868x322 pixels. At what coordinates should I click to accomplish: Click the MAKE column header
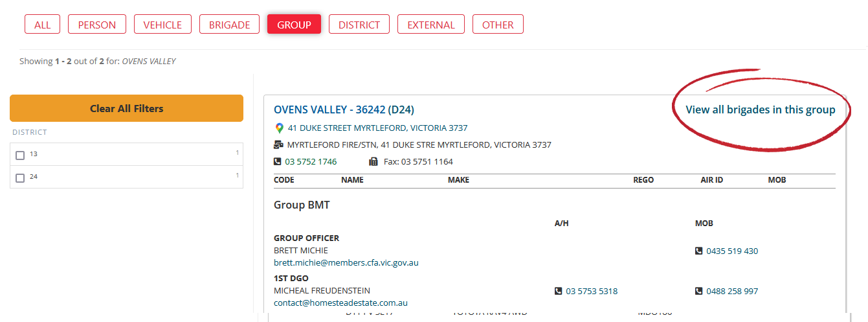pyautogui.click(x=458, y=180)
